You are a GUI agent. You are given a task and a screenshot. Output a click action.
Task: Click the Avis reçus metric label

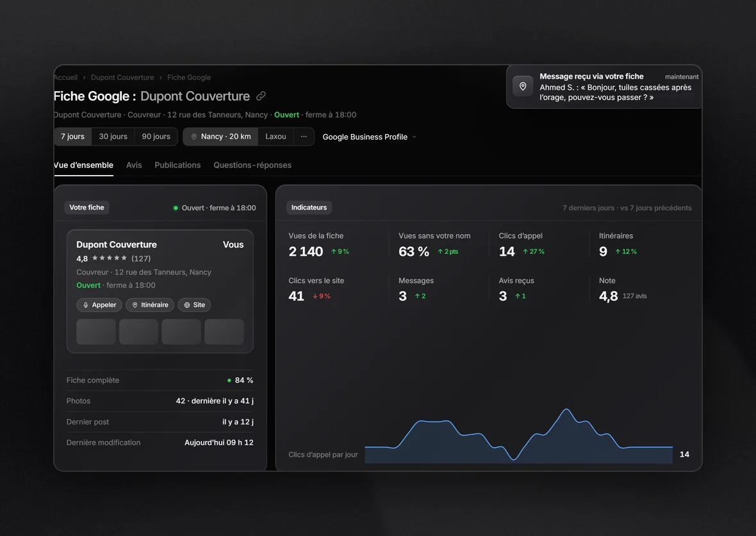(516, 281)
